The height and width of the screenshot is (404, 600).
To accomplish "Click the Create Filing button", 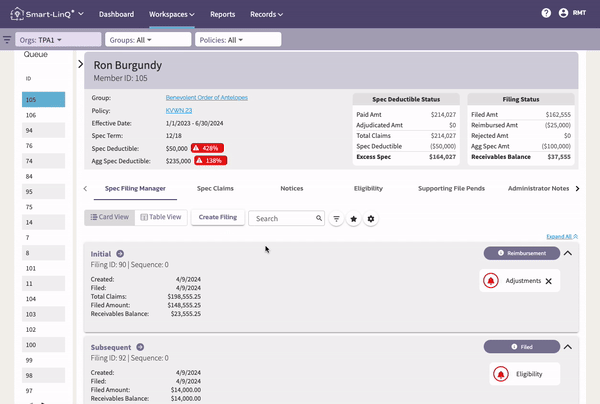I will click(218, 217).
